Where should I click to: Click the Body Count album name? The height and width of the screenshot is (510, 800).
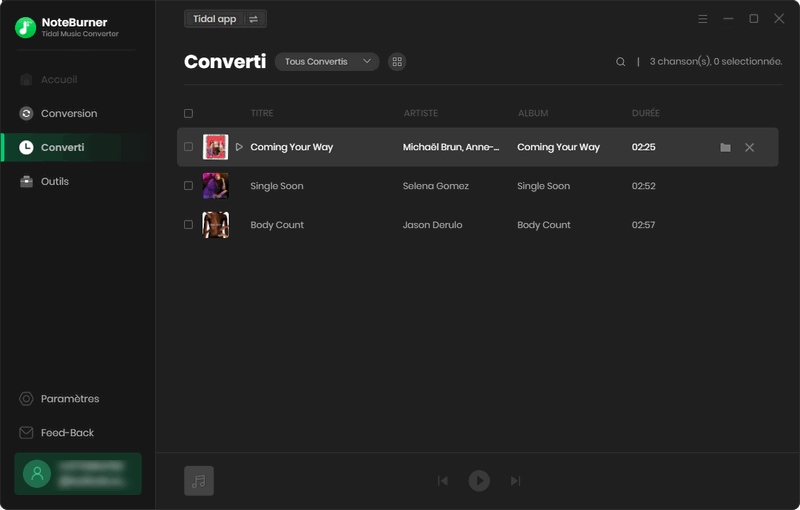point(544,225)
